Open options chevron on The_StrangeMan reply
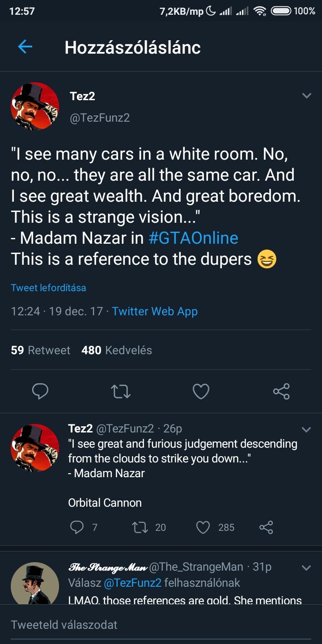Image resolution: width=322 pixels, height=644 pixels. (x=306, y=568)
